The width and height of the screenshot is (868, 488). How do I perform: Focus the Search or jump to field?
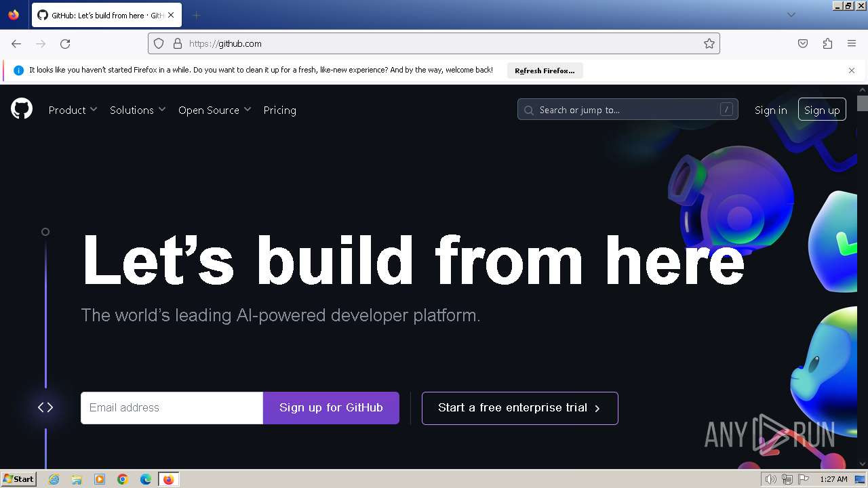point(627,109)
